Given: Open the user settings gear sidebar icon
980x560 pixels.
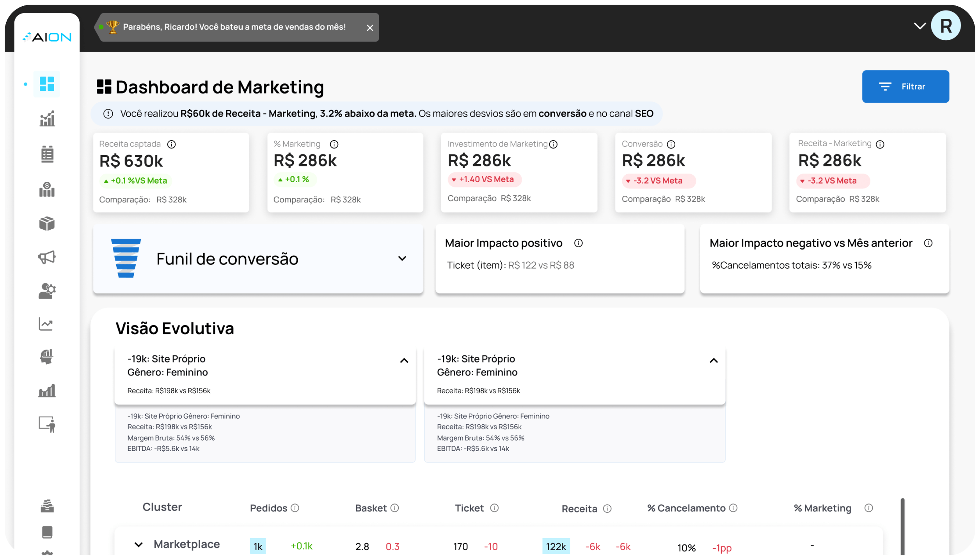Looking at the screenshot, I should 47,291.
